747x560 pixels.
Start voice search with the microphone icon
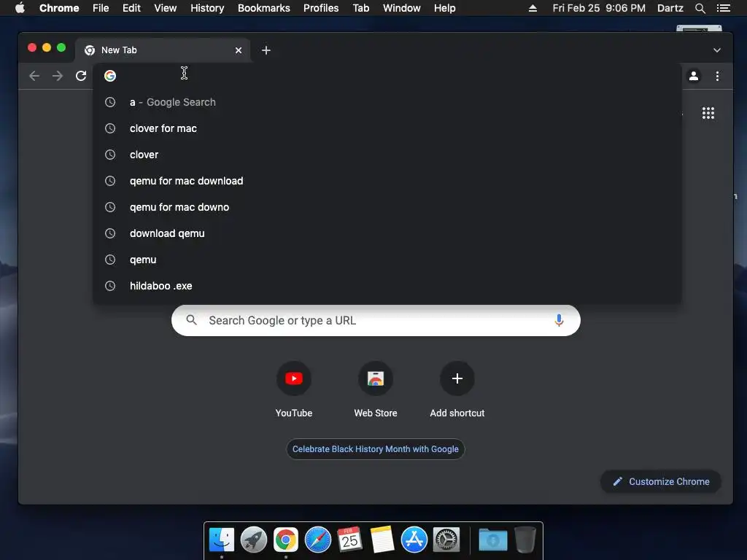[x=559, y=321]
